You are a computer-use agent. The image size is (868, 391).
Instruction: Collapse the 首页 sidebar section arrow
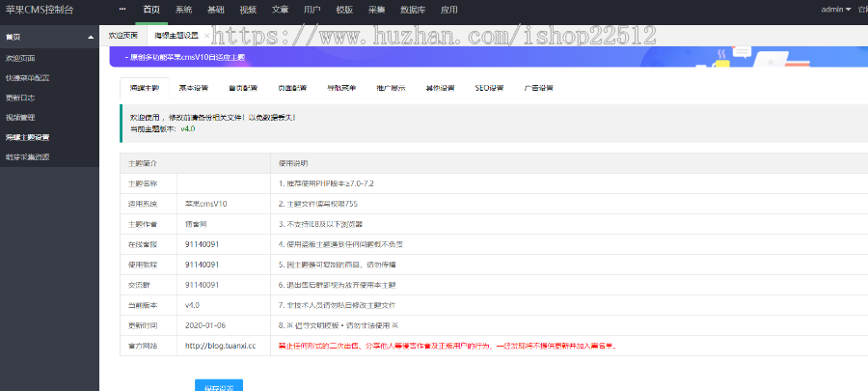click(91, 38)
